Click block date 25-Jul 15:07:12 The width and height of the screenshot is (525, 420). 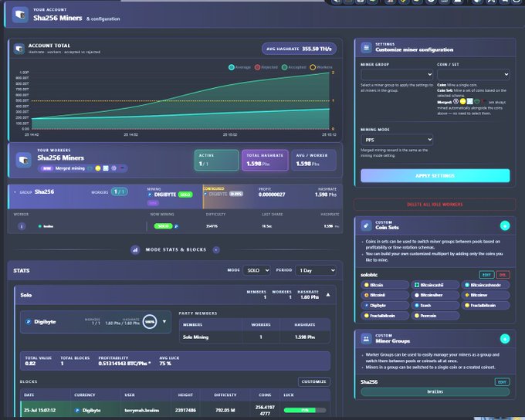point(40,410)
